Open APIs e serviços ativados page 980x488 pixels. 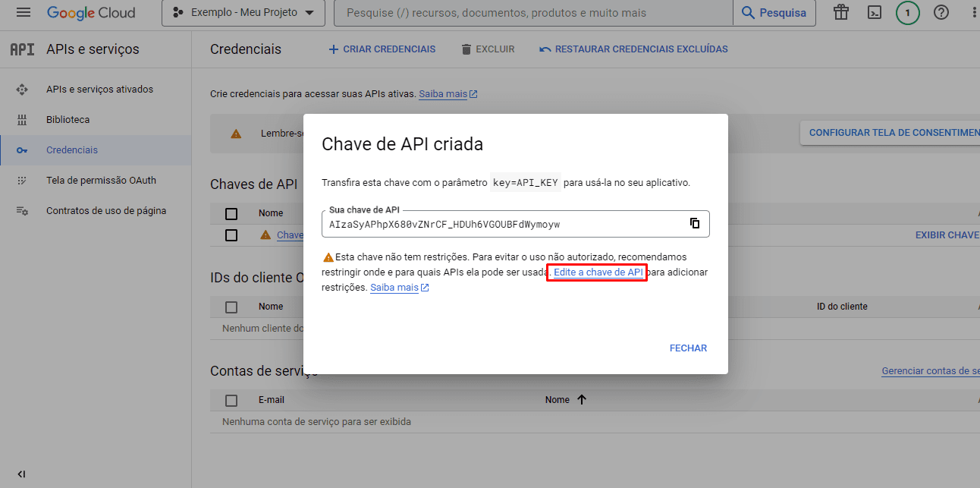pyautogui.click(x=99, y=90)
